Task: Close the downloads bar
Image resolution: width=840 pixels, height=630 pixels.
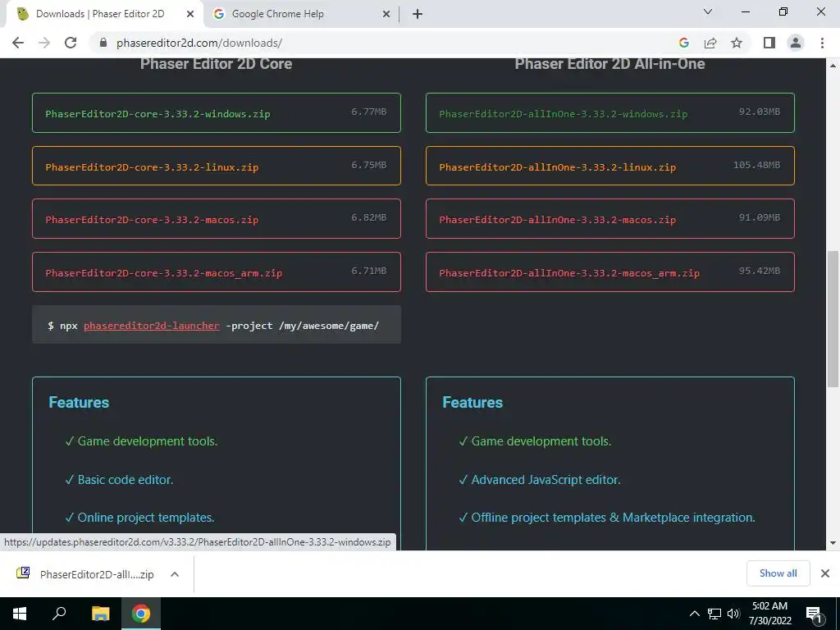Action: coord(825,573)
